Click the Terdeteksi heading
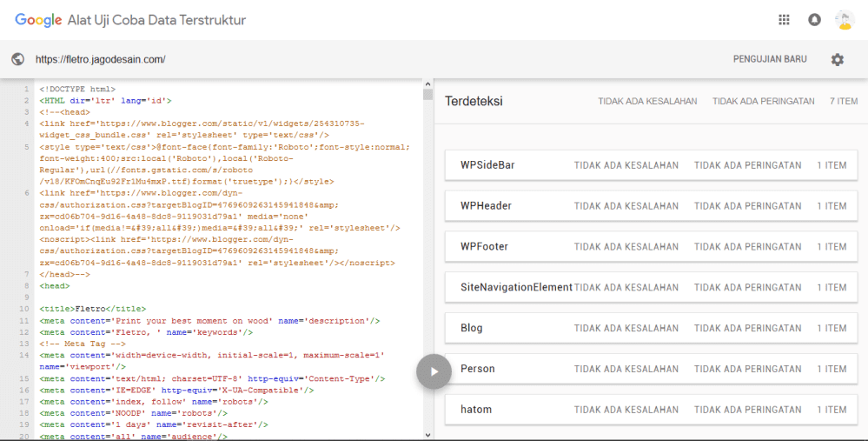The width and height of the screenshot is (868, 441). click(474, 102)
